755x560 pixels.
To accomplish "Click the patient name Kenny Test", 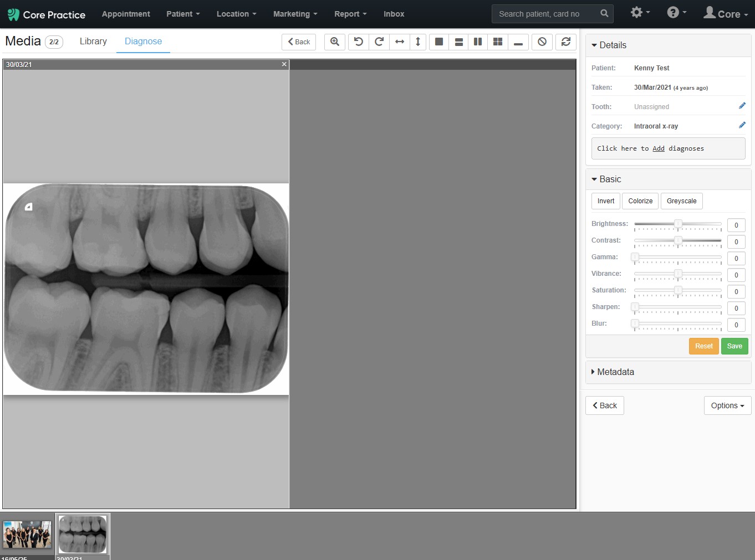I will coord(651,68).
